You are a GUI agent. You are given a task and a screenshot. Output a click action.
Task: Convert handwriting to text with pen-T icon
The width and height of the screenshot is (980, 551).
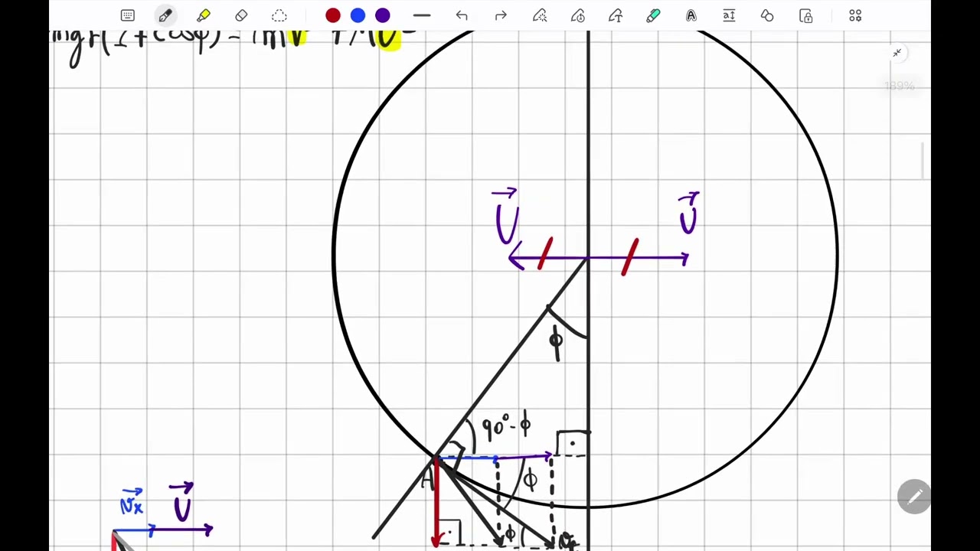click(616, 15)
